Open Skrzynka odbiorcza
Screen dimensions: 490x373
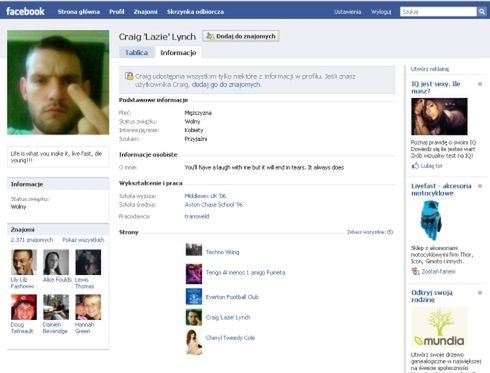[195, 12]
